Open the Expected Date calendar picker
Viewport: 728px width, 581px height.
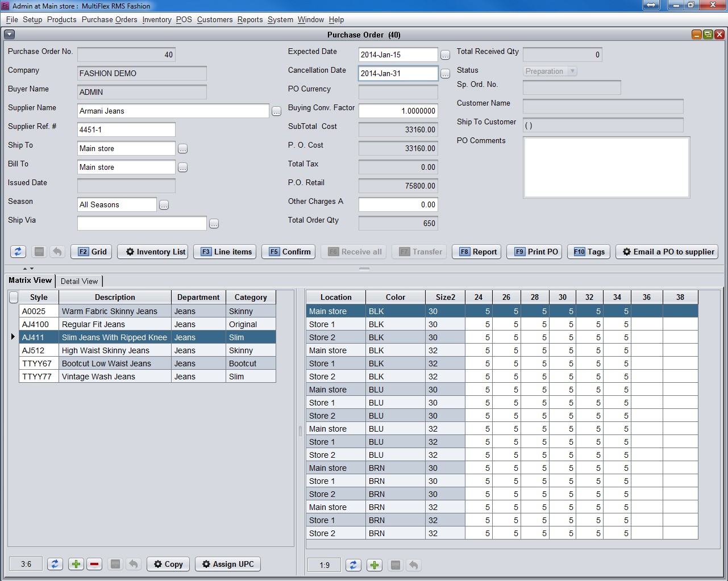point(445,55)
